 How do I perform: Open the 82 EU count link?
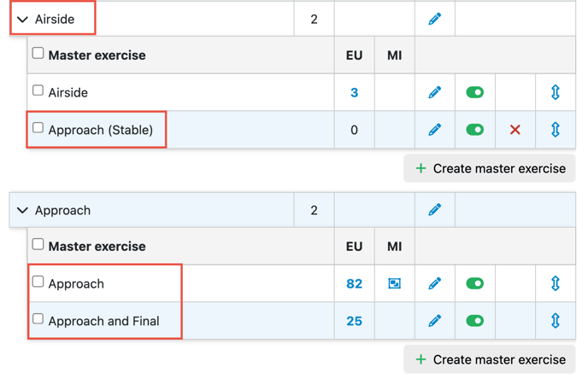[354, 283]
